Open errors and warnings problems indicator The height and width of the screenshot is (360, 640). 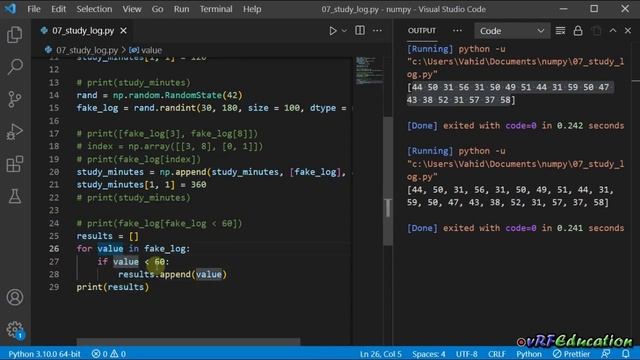pyautogui.click(x=109, y=354)
